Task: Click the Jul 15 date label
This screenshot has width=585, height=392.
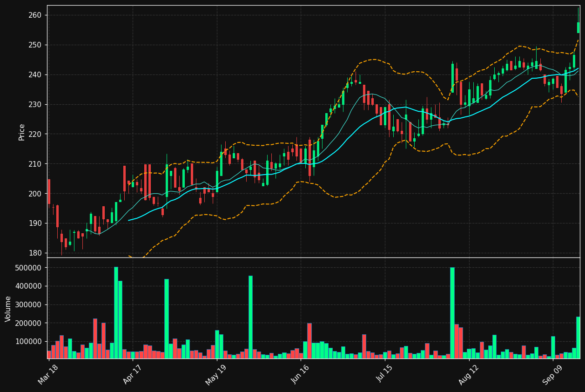Action: click(384, 374)
